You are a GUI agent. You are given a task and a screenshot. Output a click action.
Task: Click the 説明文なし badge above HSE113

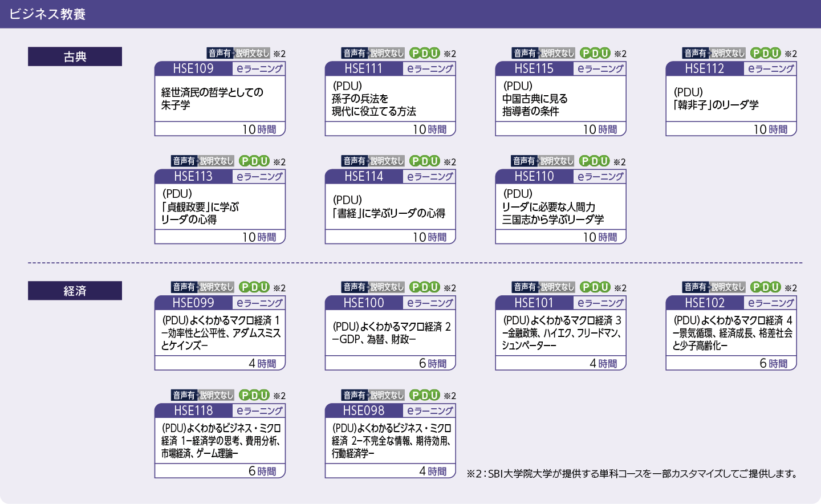pyautogui.click(x=216, y=161)
